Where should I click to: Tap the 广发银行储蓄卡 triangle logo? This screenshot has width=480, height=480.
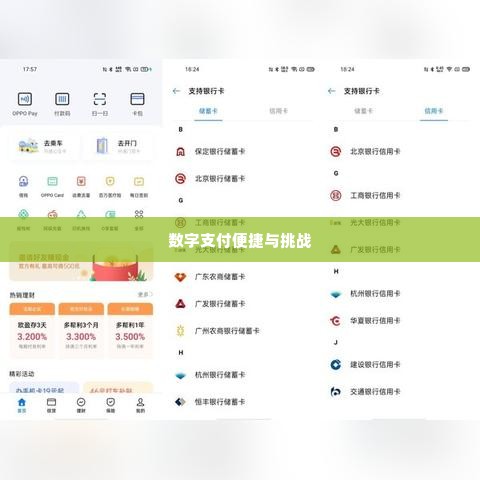pyautogui.click(x=180, y=304)
